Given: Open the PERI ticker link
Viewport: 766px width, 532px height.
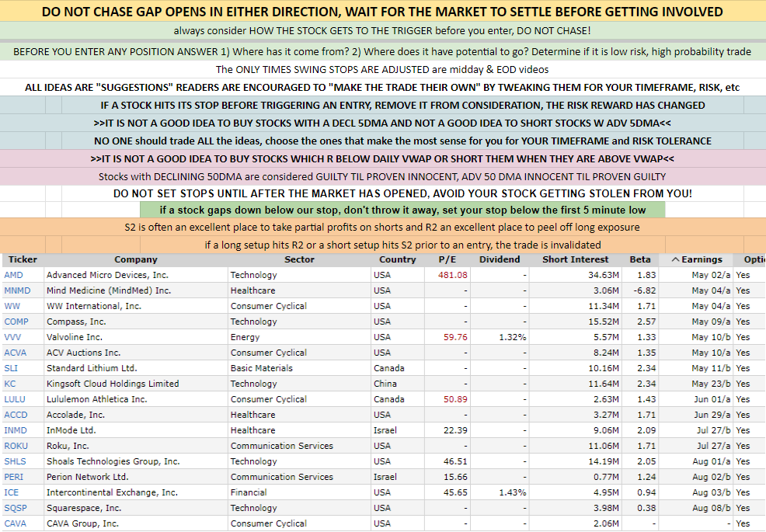Looking at the screenshot, I should point(14,478).
